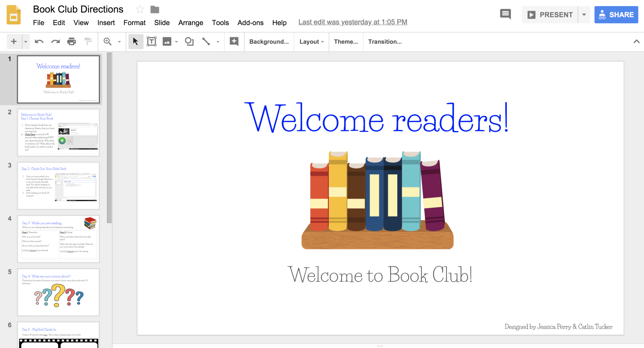Click the SHARE button
644x348 pixels.
click(616, 14)
